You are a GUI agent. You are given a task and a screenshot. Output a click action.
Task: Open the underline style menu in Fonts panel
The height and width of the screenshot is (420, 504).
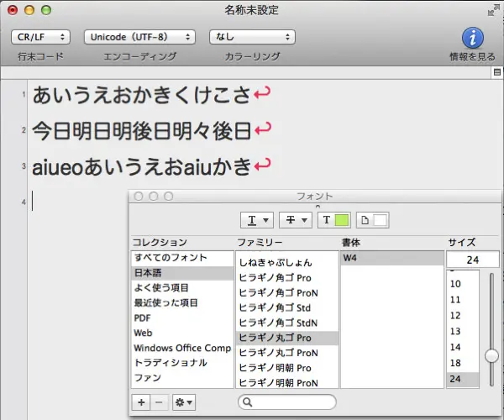pos(257,220)
